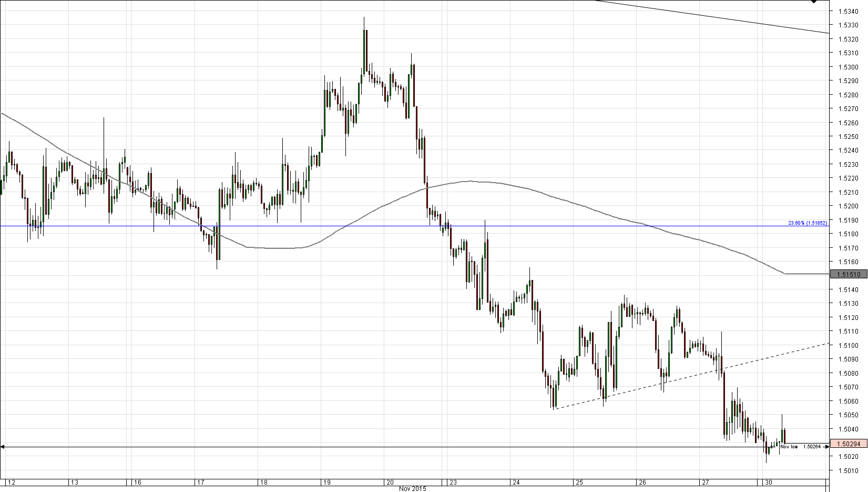Viewport: 868px width, 492px height.
Task: Click price level 1.5200 on the axis
Action: [x=849, y=206]
